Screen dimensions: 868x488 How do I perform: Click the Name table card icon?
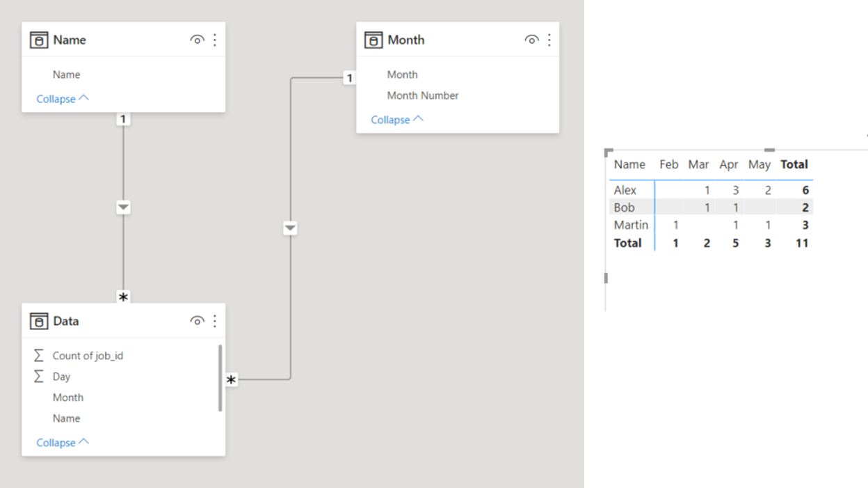tap(39, 40)
